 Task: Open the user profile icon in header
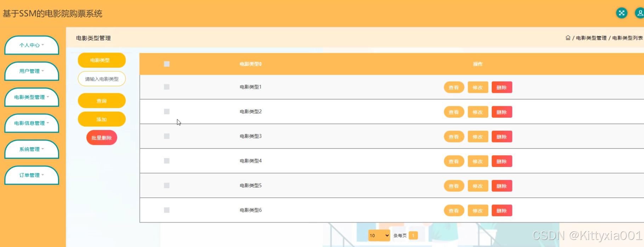(x=639, y=13)
